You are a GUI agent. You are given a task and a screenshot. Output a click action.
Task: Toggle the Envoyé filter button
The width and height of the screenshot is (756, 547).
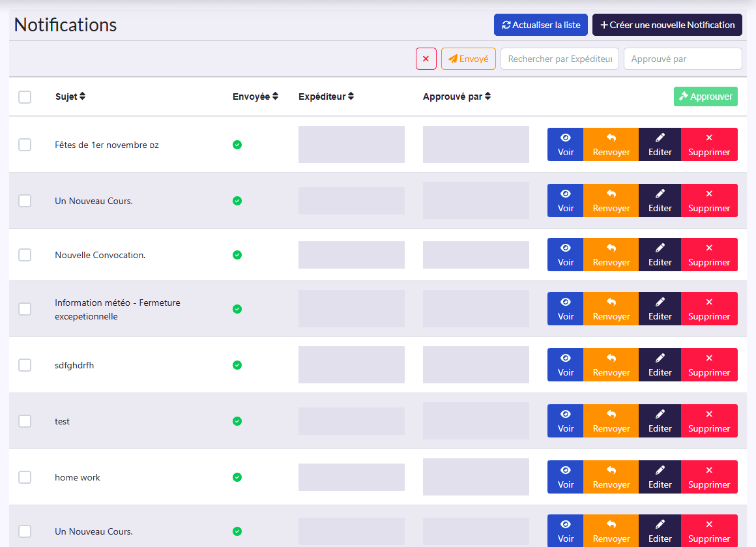coord(468,59)
